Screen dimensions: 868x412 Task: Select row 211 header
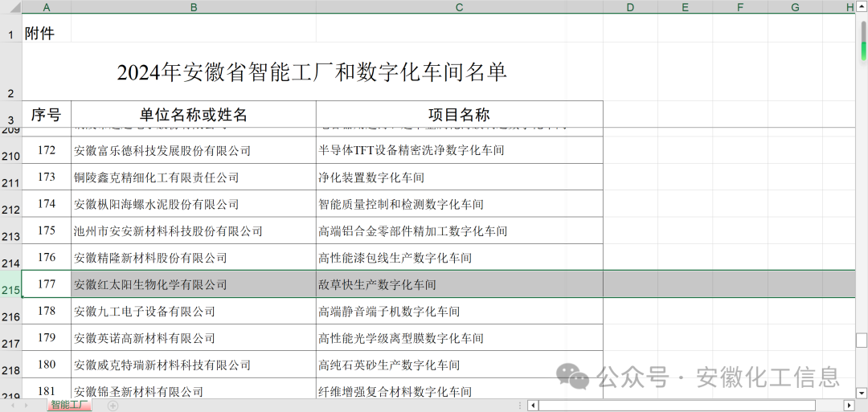[x=10, y=177]
